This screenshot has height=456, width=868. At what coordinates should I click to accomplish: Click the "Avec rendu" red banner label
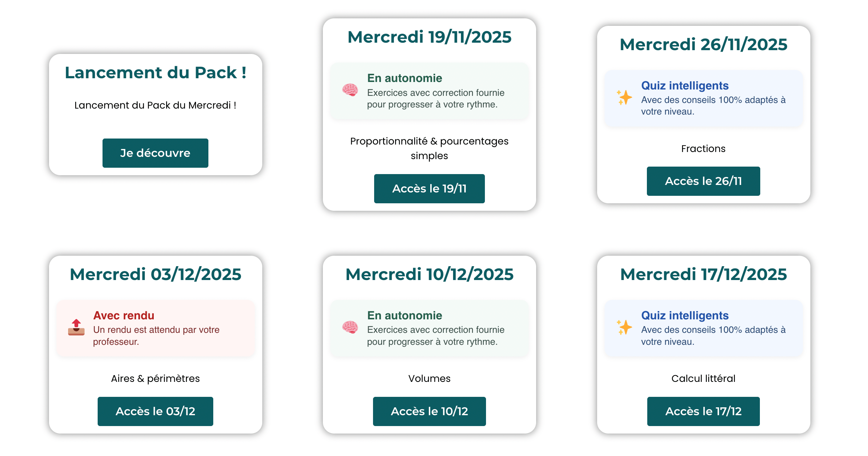pos(123,316)
